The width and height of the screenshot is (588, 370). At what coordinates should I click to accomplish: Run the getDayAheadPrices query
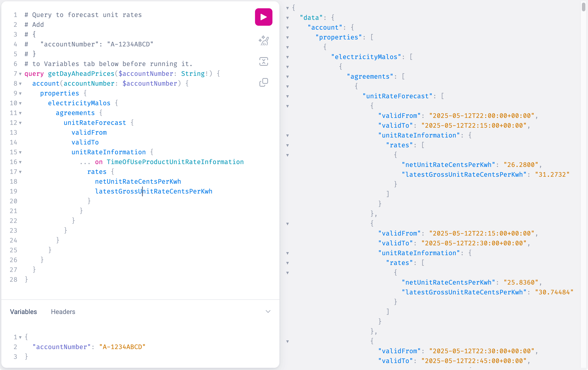click(264, 17)
